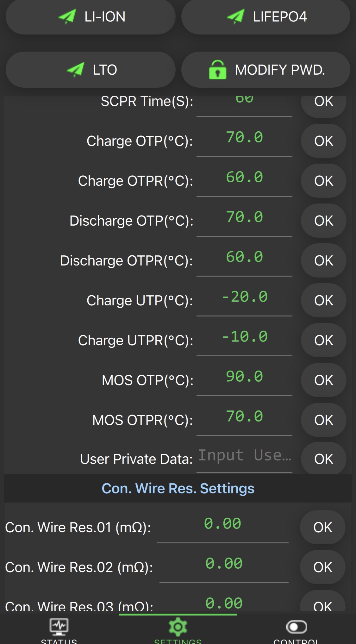Click the Con. Wire Res. Settings header
The image size is (356, 644).
tap(178, 489)
